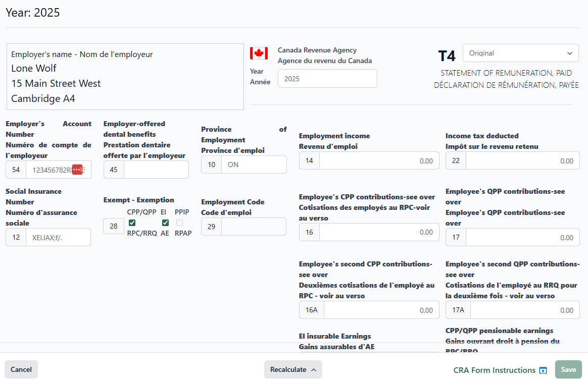The image size is (588, 384).
Task: Expand the chevron on the Recalculate button
Action: (314, 369)
